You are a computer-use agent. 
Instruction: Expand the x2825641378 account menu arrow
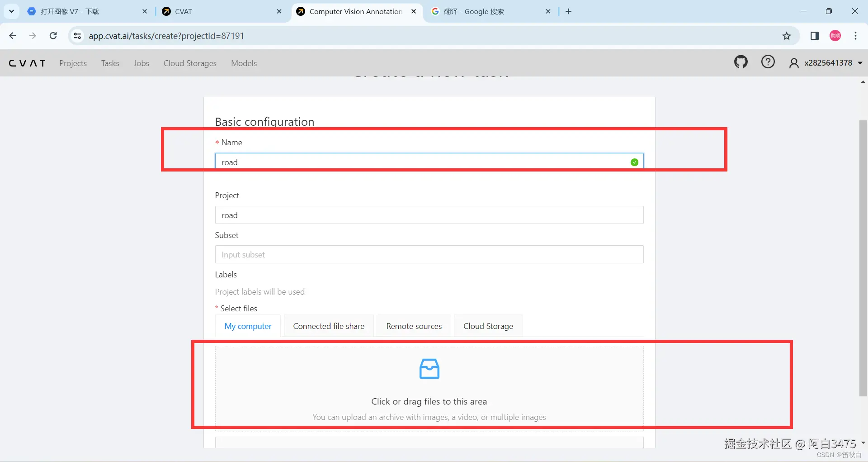(x=860, y=63)
